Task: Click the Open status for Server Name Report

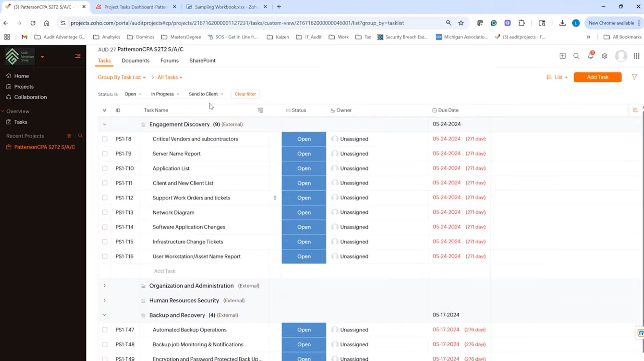Action: tap(304, 154)
